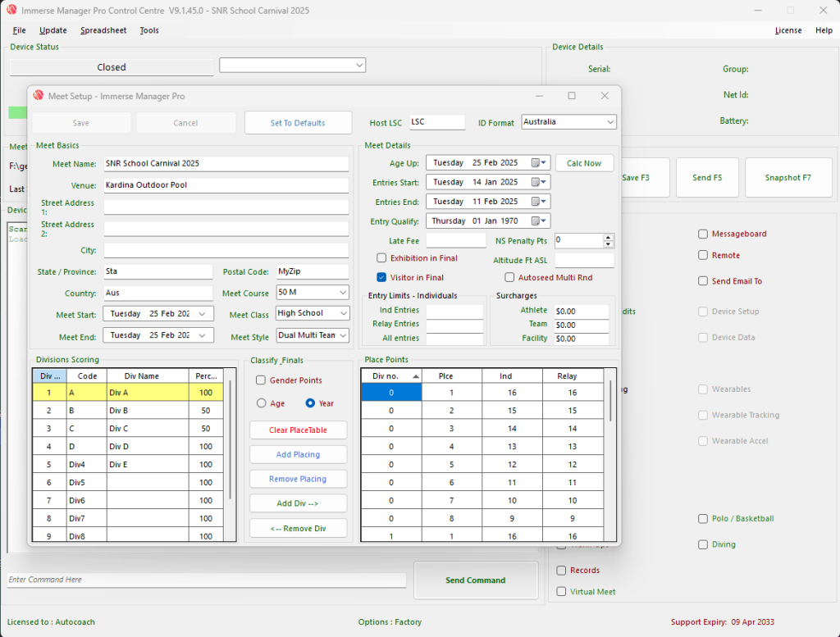Click the Send Command button
This screenshot has height=637, width=840.
tap(476, 580)
